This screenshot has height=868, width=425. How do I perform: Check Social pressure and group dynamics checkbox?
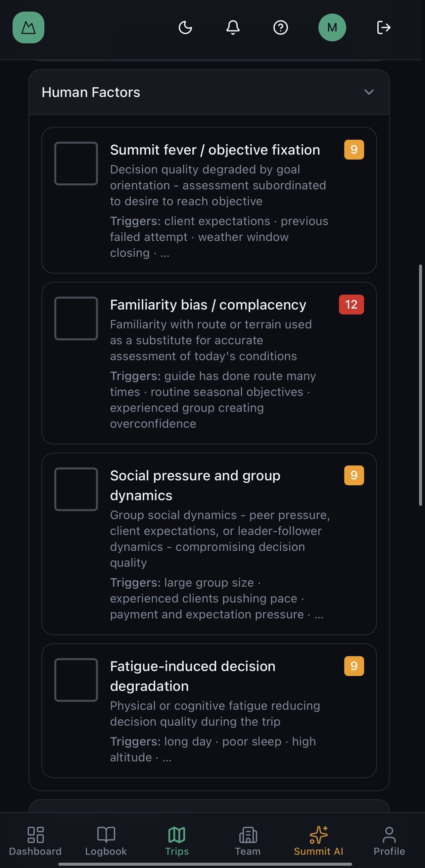pyautogui.click(x=76, y=489)
